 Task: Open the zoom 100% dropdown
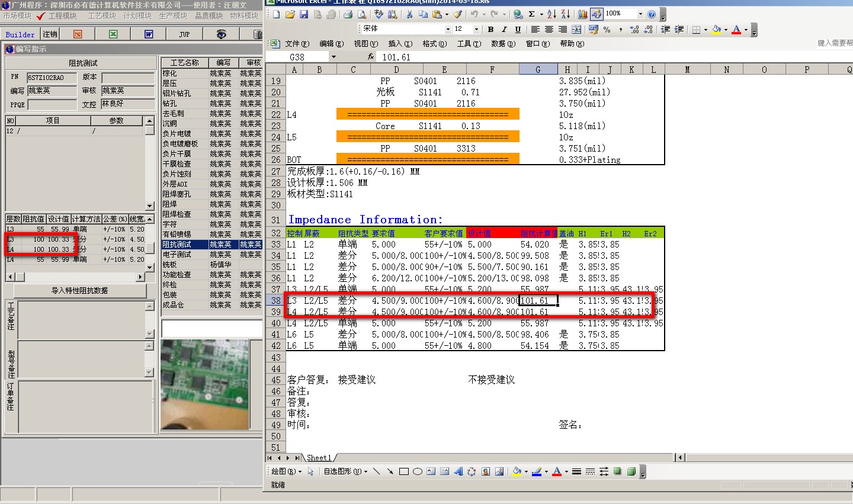point(640,14)
